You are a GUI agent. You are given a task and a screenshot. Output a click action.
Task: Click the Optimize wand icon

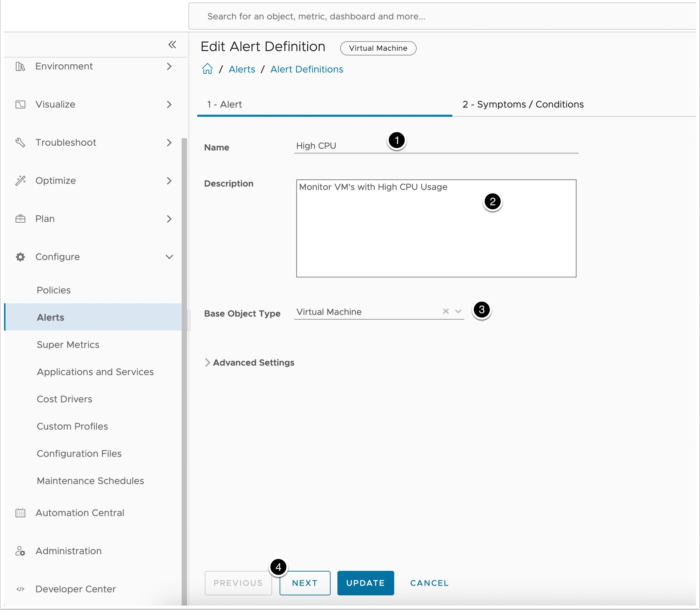(x=20, y=181)
